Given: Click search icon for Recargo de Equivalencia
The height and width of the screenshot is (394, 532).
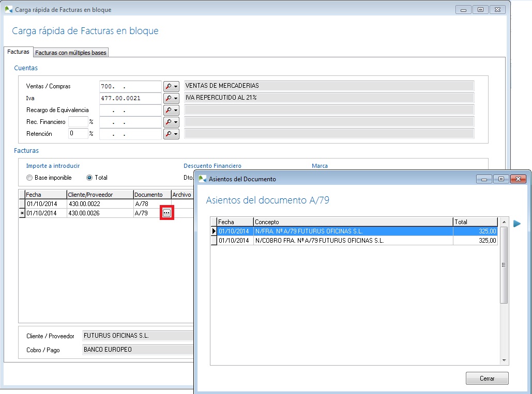Looking at the screenshot, I should tap(169, 110).
